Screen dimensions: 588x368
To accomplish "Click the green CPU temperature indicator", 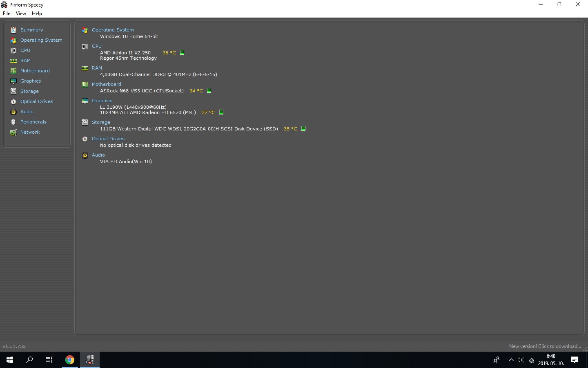I will [x=182, y=52].
